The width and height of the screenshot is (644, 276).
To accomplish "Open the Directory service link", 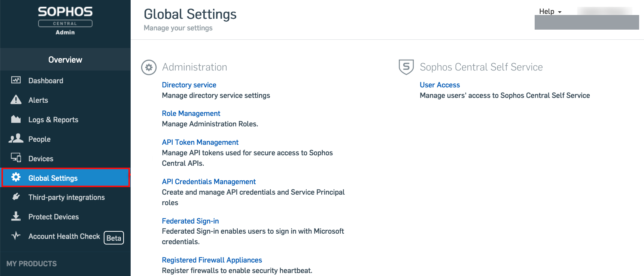I will [x=189, y=85].
